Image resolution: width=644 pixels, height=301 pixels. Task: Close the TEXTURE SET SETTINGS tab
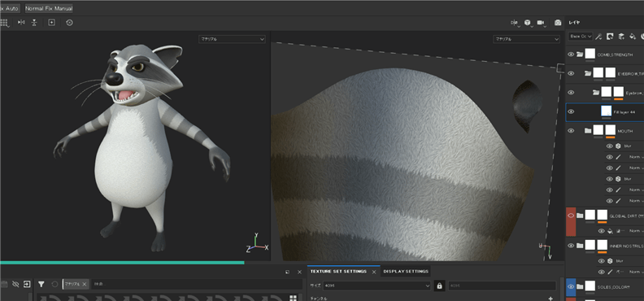tap(374, 272)
